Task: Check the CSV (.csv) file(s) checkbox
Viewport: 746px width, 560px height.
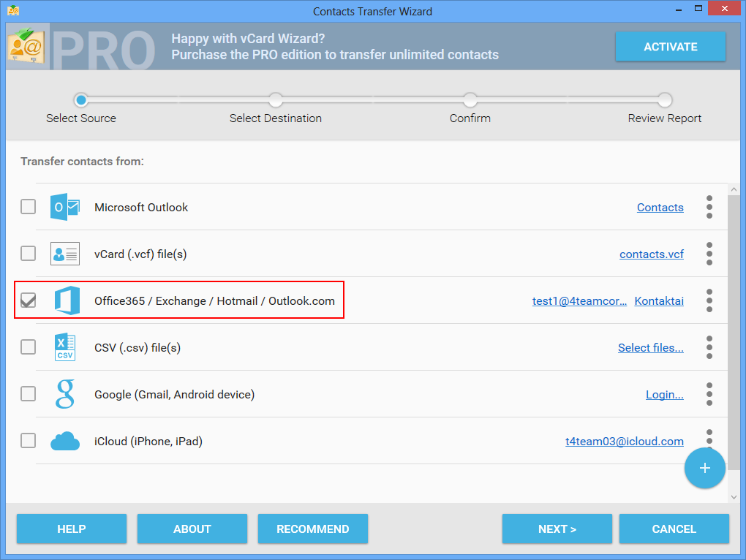Action: point(28,347)
